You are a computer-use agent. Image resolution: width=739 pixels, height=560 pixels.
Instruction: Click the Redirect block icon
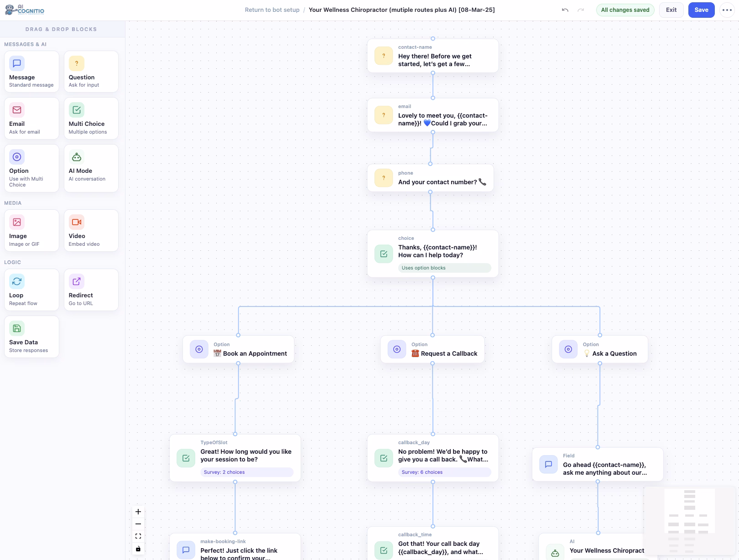(x=77, y=281)
